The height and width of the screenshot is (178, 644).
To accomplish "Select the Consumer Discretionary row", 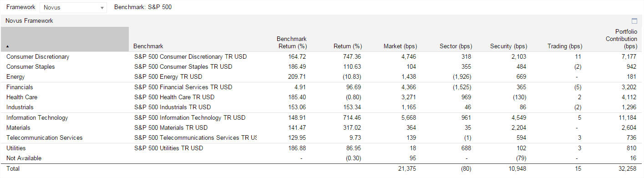I will tap(322, 56).
